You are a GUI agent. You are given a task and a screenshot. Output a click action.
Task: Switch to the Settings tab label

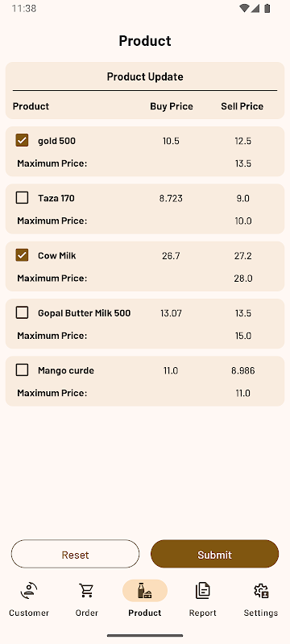[261, 613]
